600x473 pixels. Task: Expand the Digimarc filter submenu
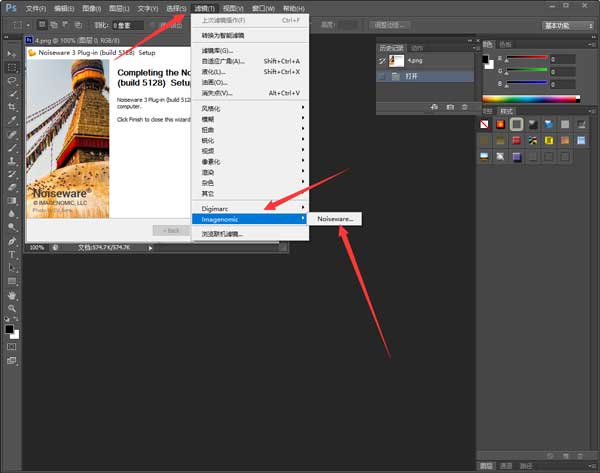pyautogui.click(x=250, y=209)
